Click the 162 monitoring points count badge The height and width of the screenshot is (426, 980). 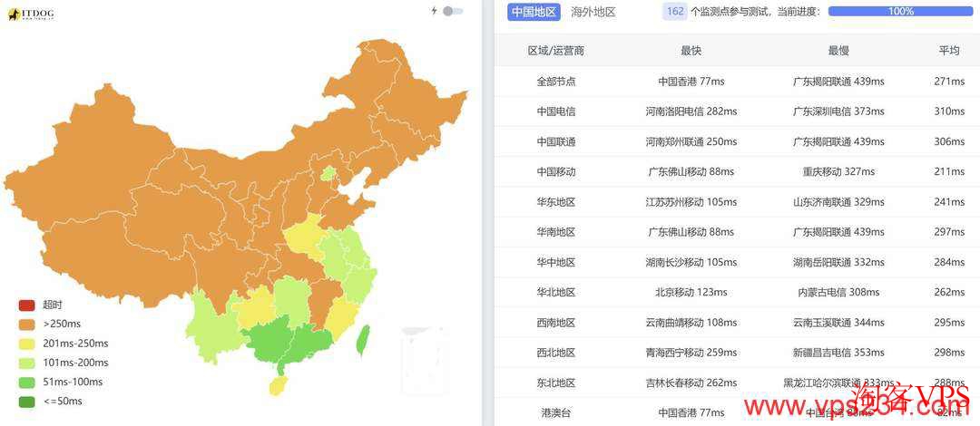pyautogui.click(x=675, y=12)
